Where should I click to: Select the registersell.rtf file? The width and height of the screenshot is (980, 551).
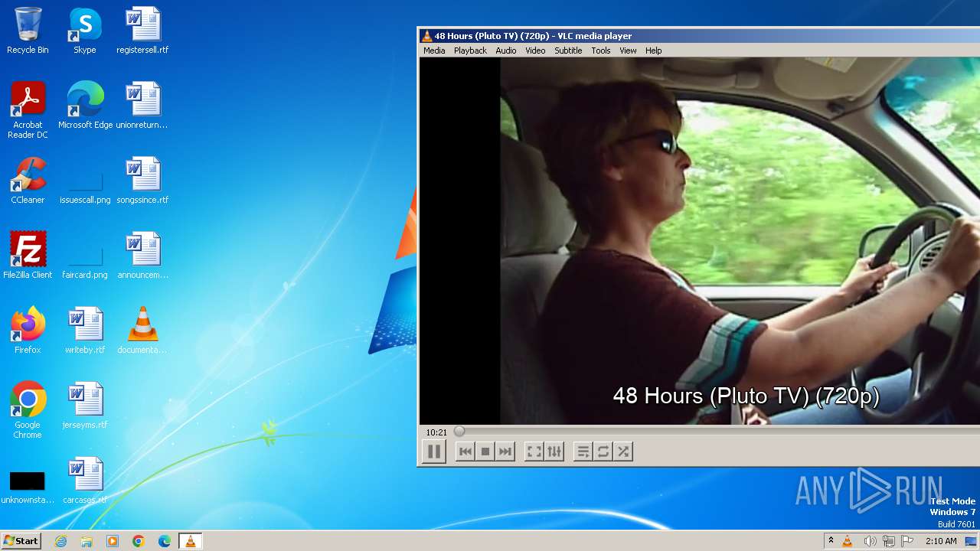point(142,31)
